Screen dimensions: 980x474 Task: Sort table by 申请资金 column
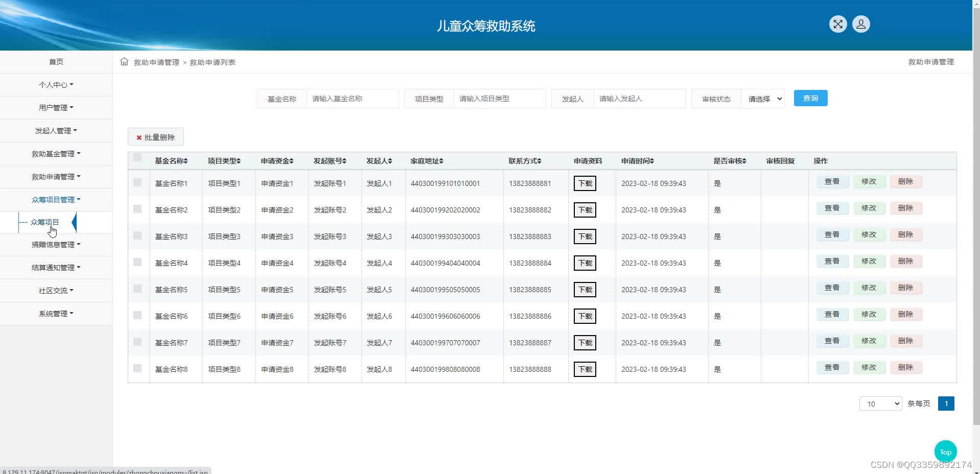(x=277, y=161)
